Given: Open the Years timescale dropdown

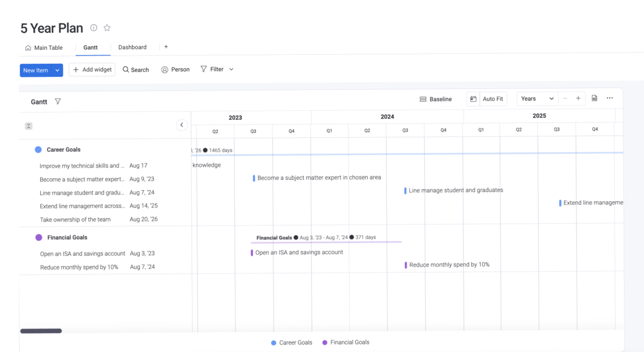Looking at the screenshot, I should tap(537, 99).
